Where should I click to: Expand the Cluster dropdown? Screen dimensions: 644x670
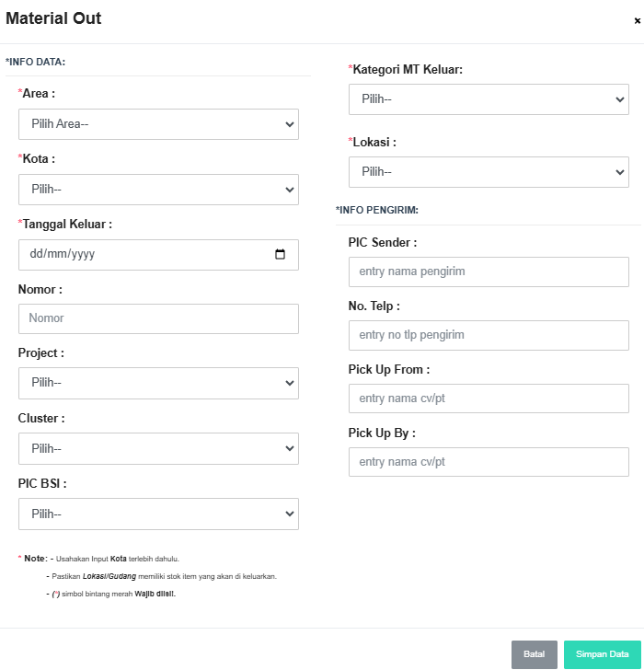point(158,449)
